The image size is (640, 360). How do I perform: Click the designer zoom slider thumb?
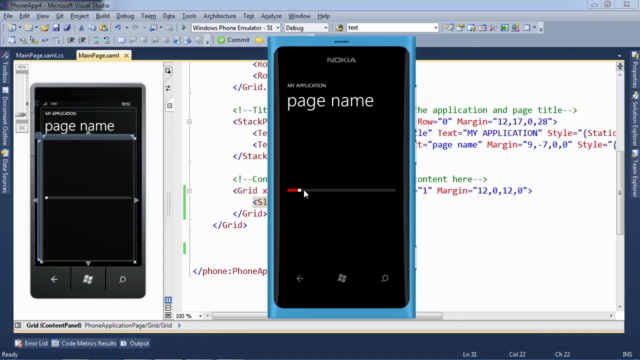[21, 115]
